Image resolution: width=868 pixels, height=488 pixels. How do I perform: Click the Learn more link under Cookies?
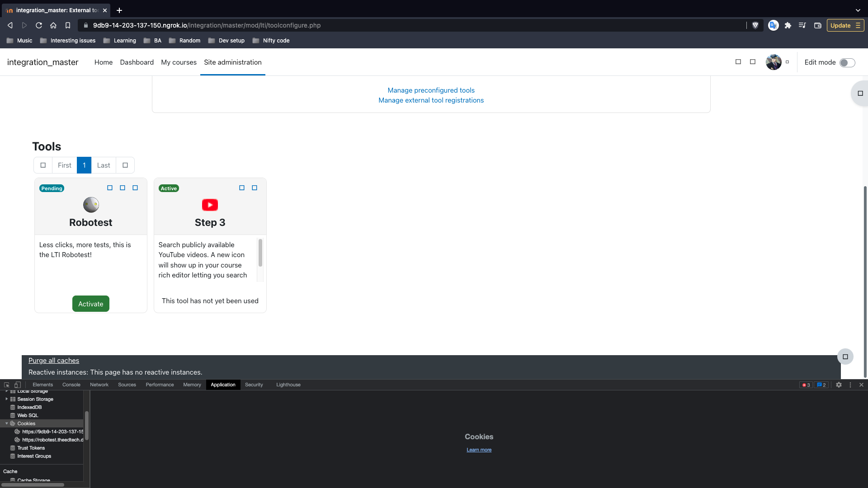tap(479, 450)
